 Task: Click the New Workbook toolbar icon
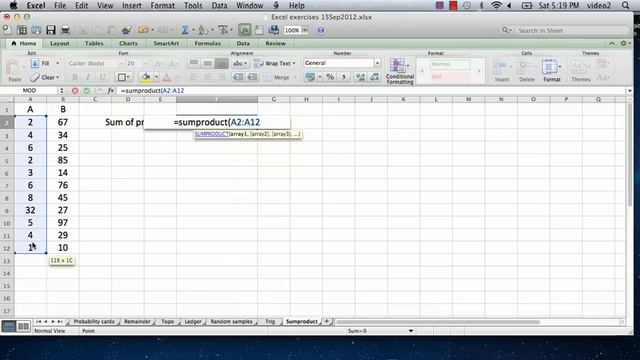tap(7, 30)
